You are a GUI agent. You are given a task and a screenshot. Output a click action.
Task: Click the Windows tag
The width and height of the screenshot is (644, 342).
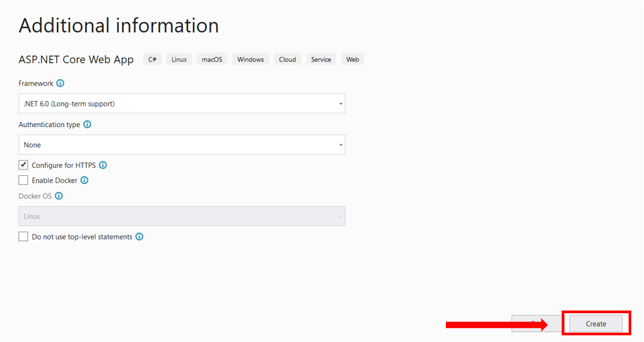pos(250,59)
